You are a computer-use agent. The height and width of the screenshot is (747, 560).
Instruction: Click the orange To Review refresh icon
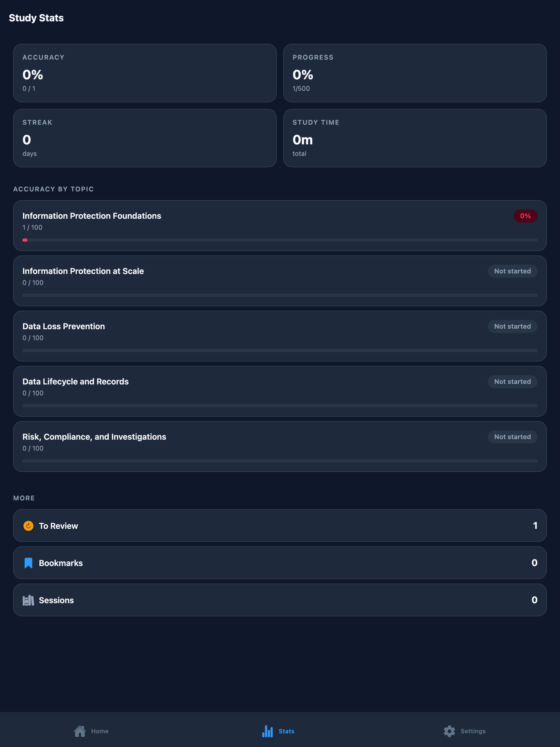tap(28, 526)
